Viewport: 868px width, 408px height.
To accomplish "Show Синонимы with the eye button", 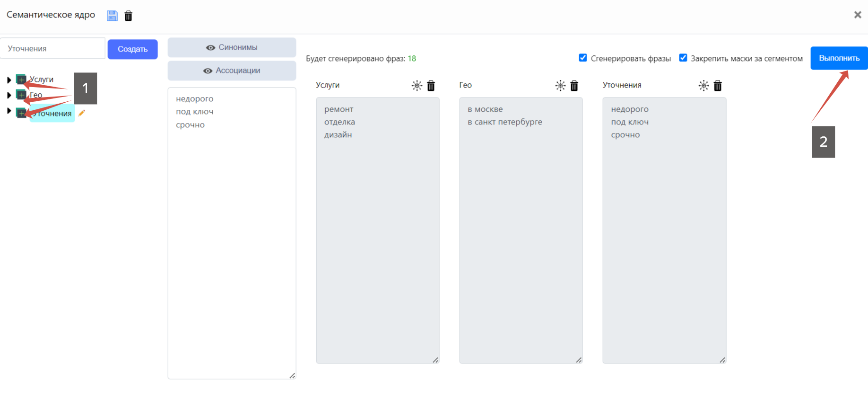I will tap(232, 47).
